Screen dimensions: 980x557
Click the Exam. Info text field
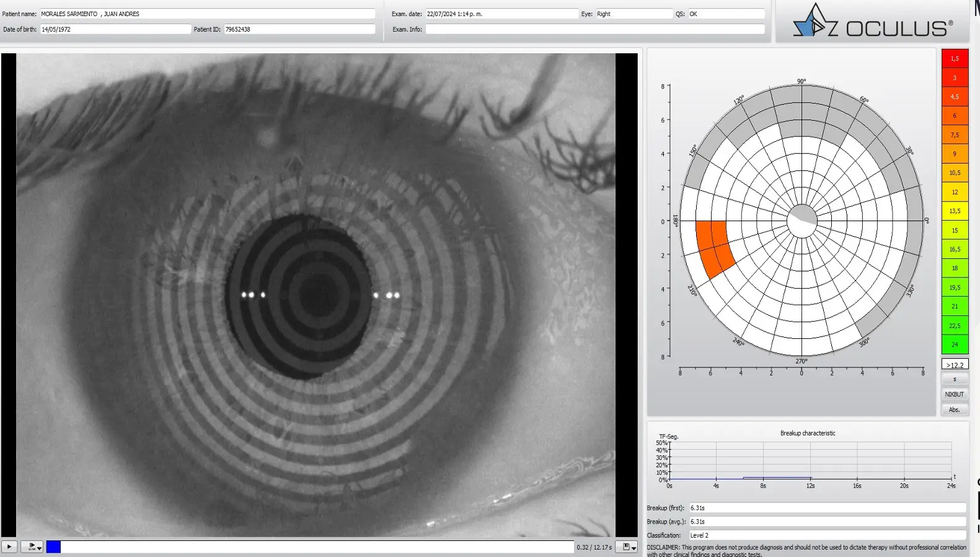point(594,29)
